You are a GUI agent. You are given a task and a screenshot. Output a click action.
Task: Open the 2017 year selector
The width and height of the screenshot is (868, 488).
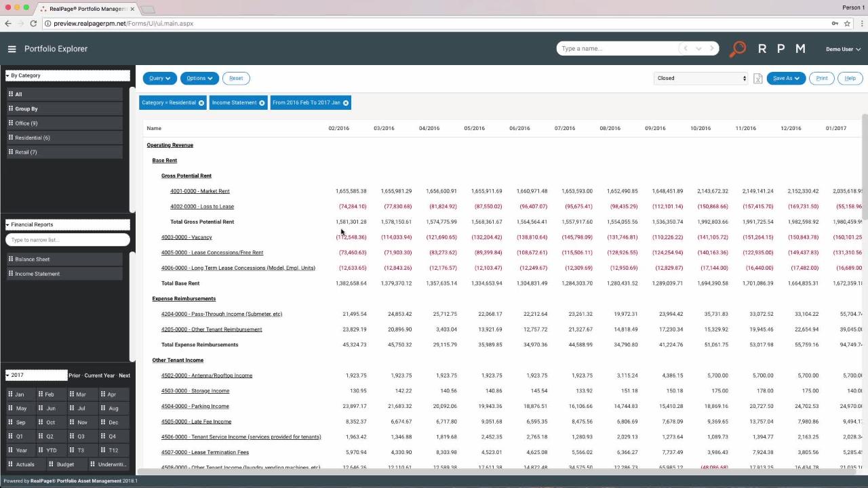pyautogui.click(x=36, y=375)
